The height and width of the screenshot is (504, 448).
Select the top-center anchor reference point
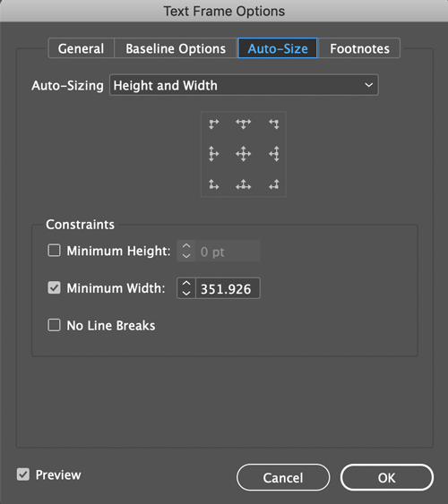tap(243, 124)
